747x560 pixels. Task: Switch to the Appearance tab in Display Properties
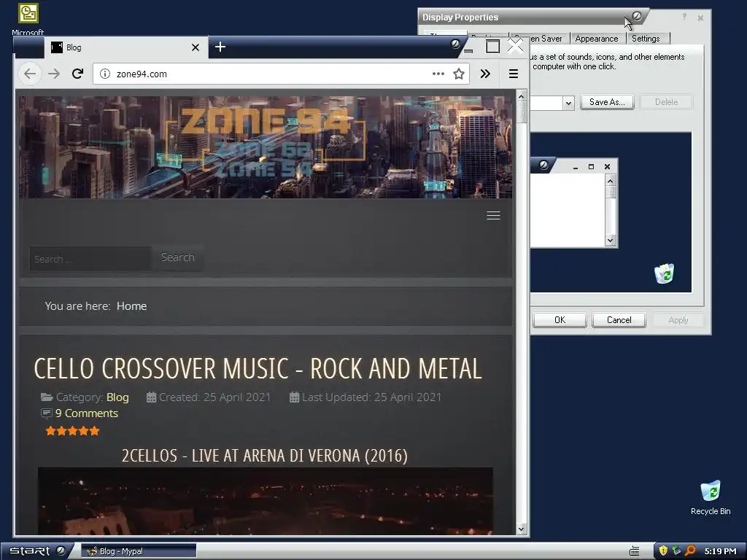pos(597,39)
